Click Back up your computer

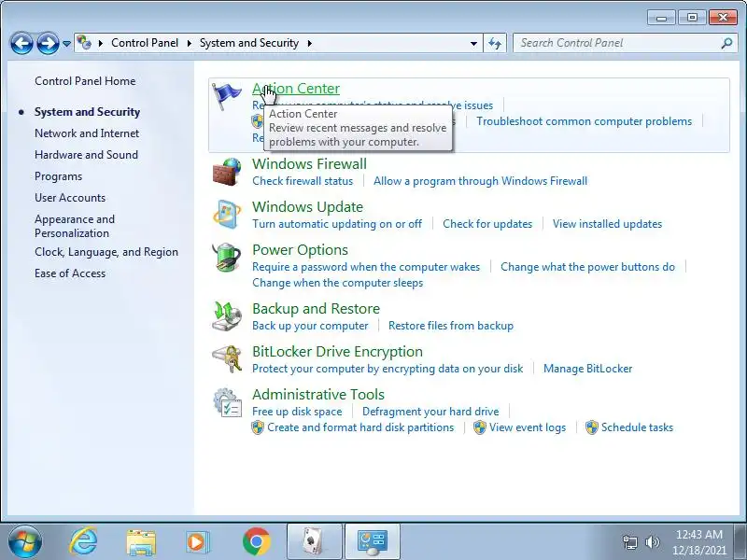coord(310,326)
